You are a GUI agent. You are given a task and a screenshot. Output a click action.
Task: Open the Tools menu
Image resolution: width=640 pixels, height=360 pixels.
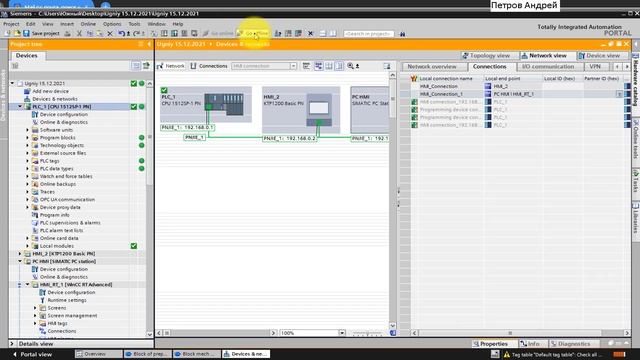coord(134,24)
